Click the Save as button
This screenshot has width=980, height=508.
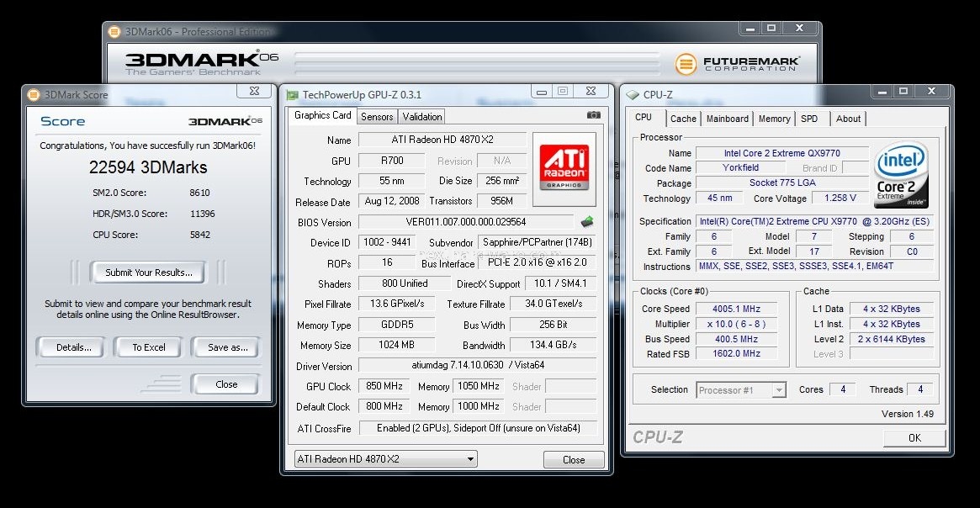(x=227, y=347)
